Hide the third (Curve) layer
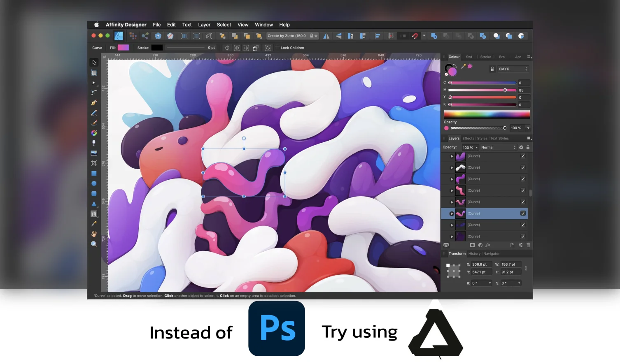 [x=523, y=179]
